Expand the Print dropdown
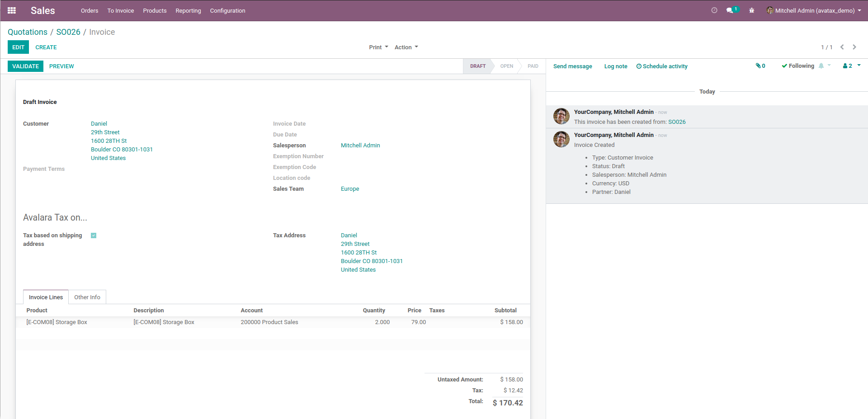This screenshot has height=419, width=868. (378, 47)
